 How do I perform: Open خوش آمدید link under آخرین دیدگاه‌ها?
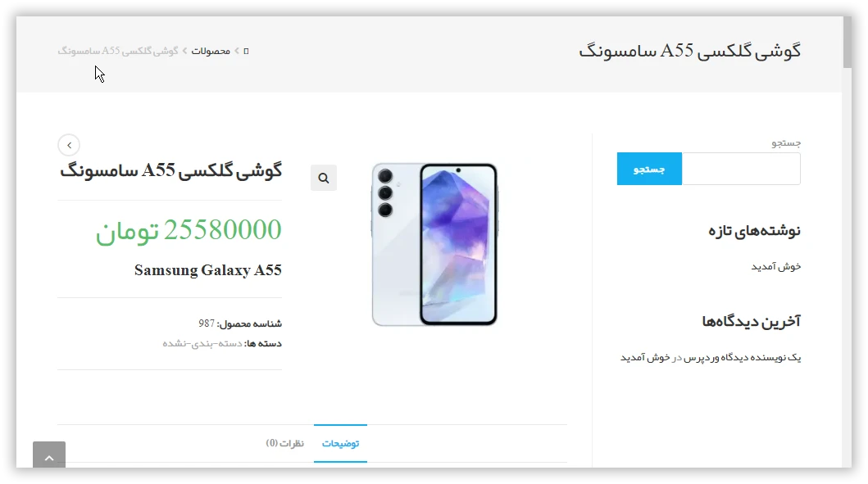645,357
